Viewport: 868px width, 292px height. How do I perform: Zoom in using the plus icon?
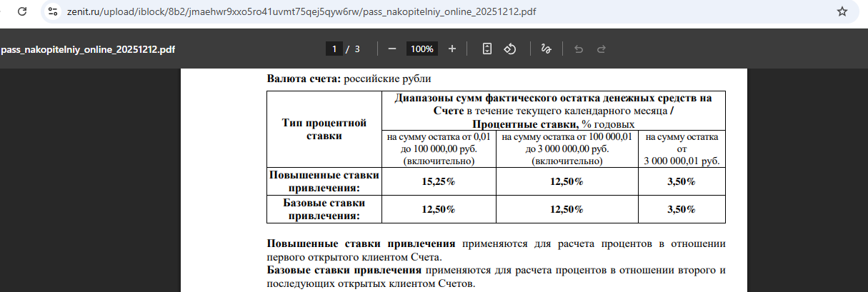(452, 49)
